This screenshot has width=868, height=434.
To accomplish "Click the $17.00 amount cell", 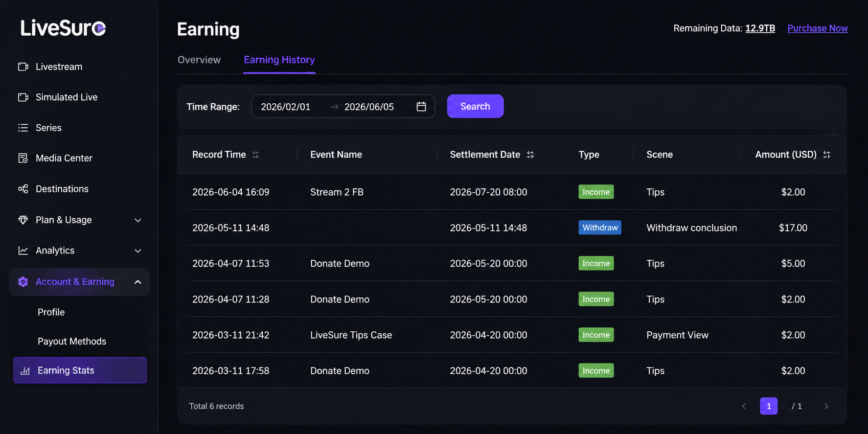I will click(x=793, y=228).
